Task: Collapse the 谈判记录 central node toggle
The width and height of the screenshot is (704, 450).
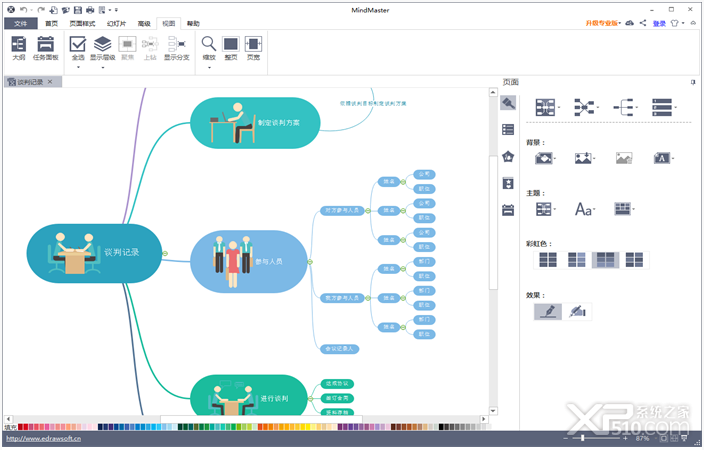Action: coord(165,254)
